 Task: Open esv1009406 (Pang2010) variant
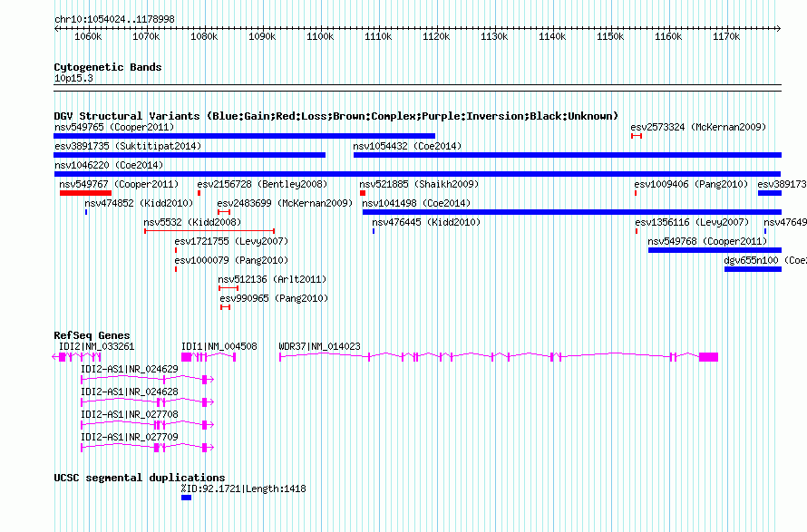click(x=691, y=184)
